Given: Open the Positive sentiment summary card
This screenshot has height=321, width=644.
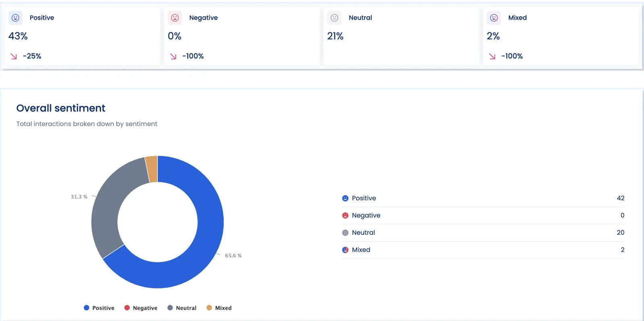Looking at the screenshot, I should click(x=82, y=36).
